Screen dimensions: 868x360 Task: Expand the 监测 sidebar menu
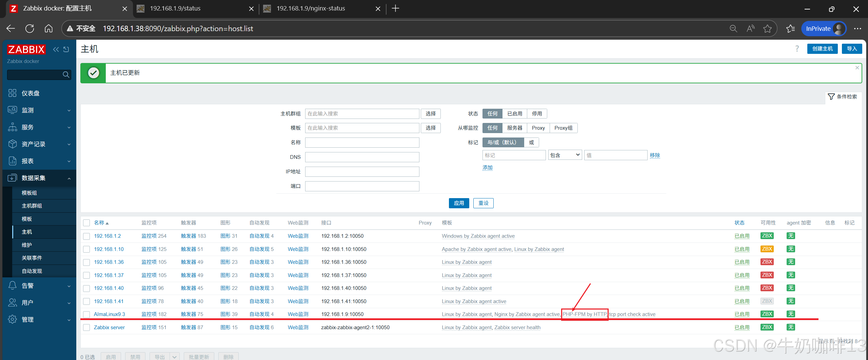coord(39,110)
